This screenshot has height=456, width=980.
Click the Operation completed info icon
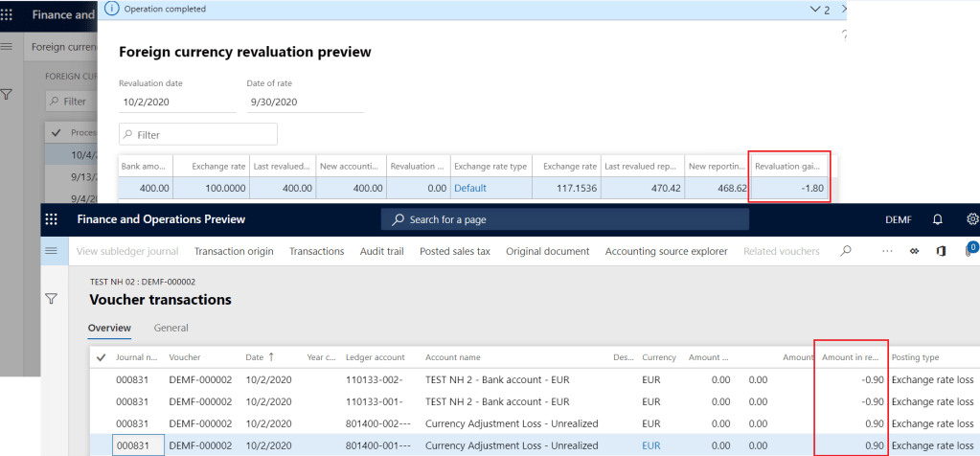point(111,9)
